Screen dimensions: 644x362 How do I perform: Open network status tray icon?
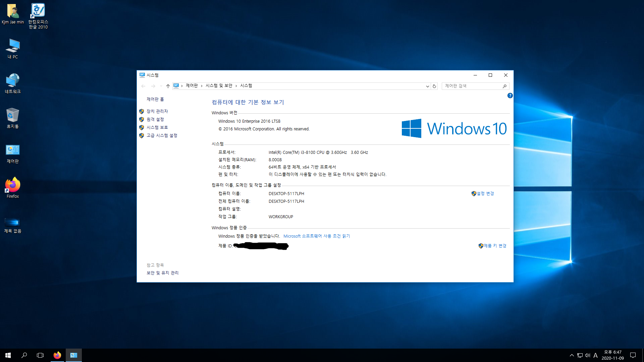pos(580,355)
